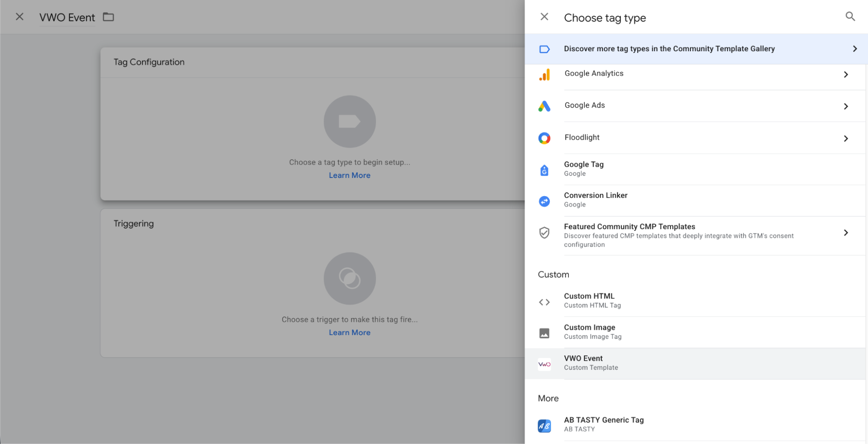Click 'Google' subtitle under Conversion Linker
This screenshot has height=444, width=868.
point(574,204)
